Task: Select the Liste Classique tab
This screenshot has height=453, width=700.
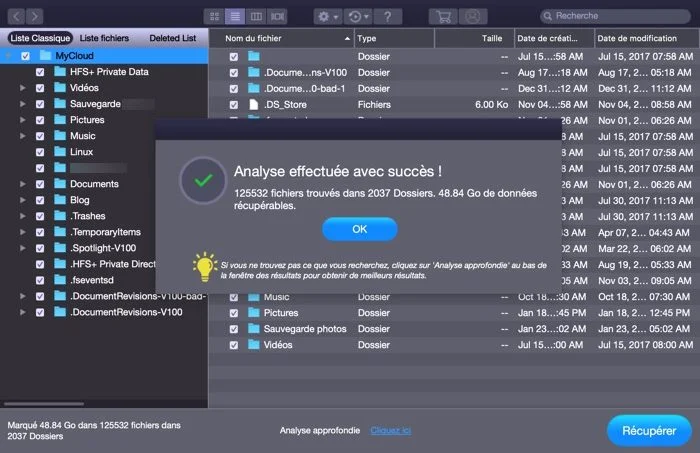Action: pos(40,38)
